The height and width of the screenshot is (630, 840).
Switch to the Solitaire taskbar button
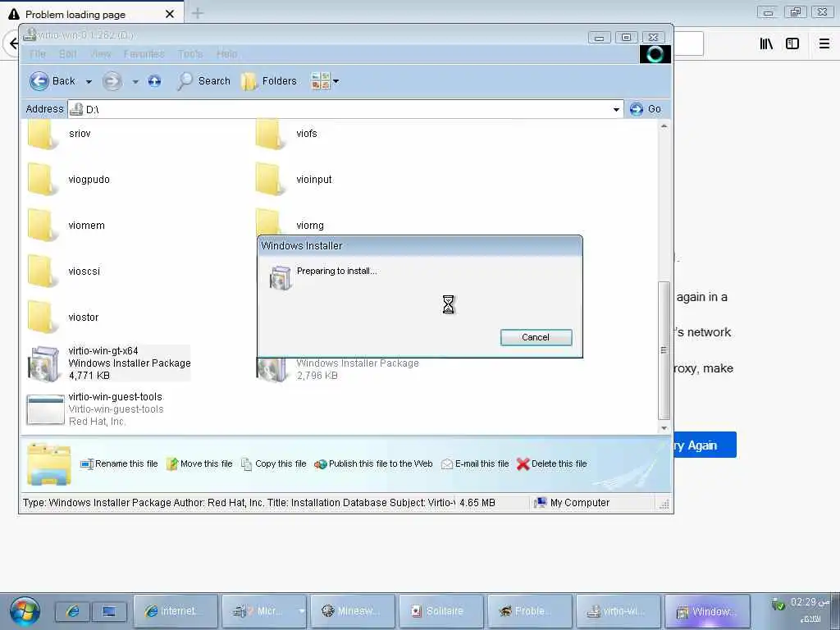click(441, 611)
